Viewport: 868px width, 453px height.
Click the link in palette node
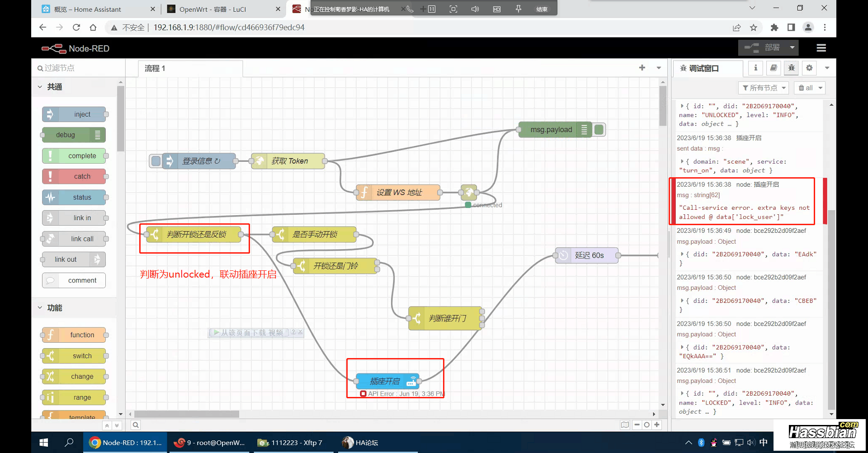(74, 218)
